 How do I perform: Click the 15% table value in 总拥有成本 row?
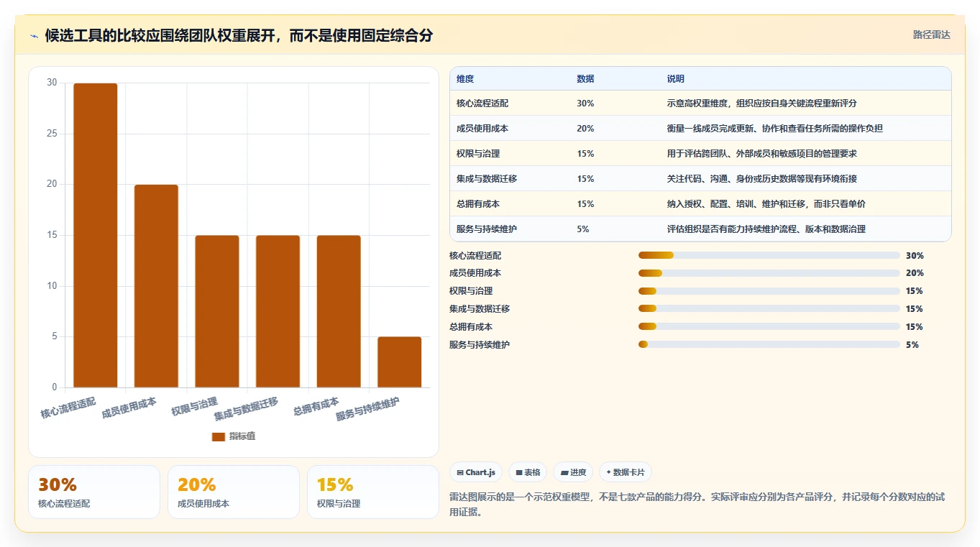(585, 204)
